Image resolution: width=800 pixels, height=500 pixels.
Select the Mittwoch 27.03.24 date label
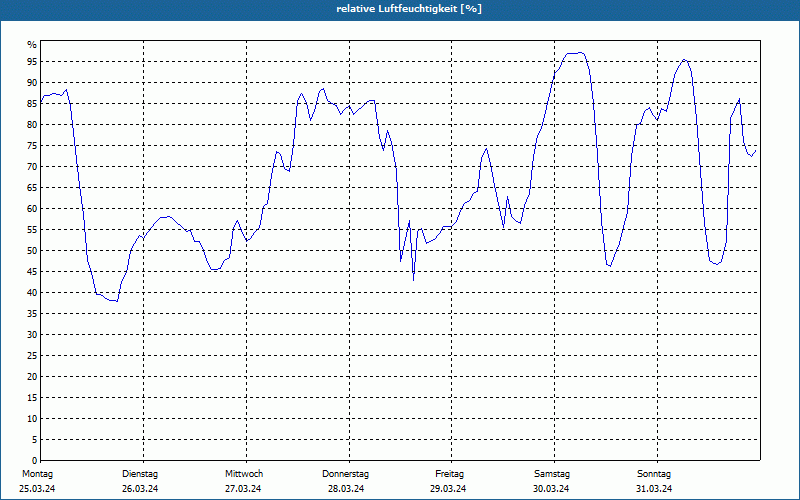click(243, 481)
